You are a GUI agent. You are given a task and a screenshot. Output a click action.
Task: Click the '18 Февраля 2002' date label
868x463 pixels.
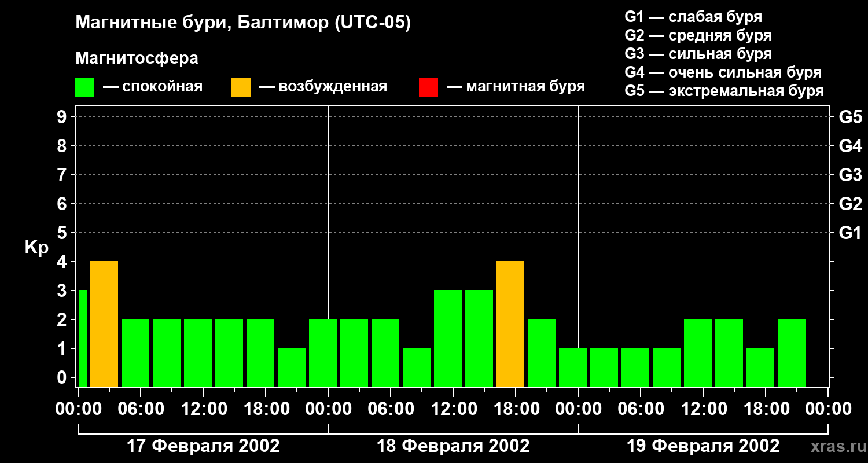click(x=453, y=446)
